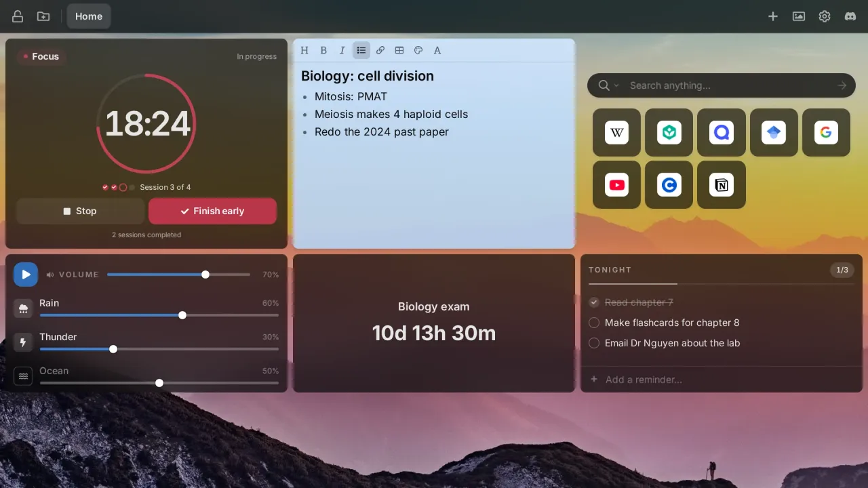
Task: Check off 'Email Dr Nguyen about the lab'
Action: click(594, 343)
